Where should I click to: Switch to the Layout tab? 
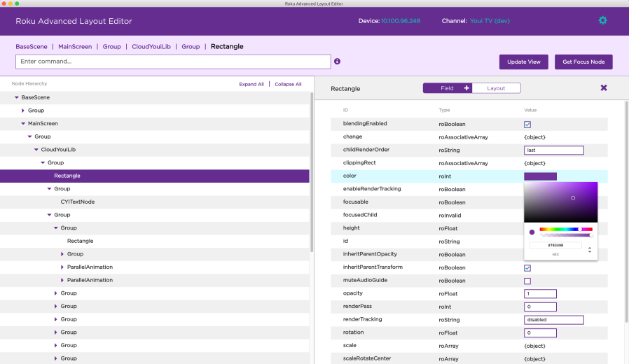pos(496,88)
